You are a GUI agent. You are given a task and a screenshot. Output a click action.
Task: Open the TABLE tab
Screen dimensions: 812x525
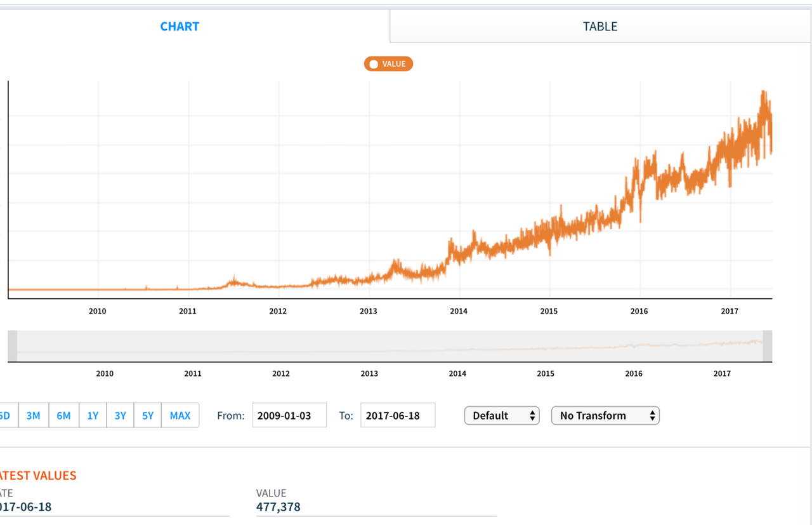599,27
